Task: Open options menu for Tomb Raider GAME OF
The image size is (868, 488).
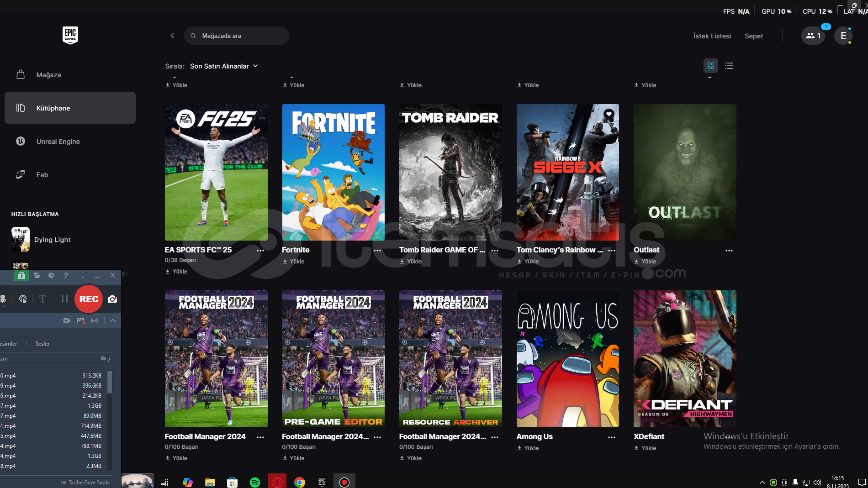Action: (495, 250)
